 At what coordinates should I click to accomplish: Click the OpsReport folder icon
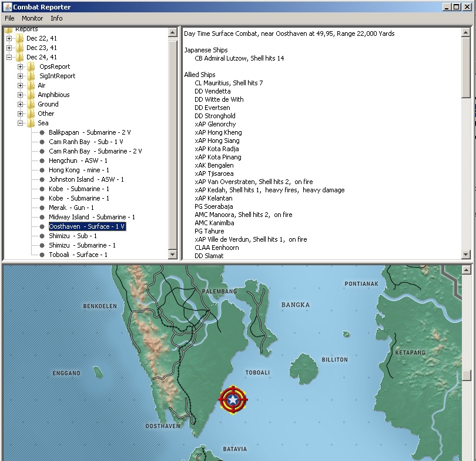(x=31, y=66)
